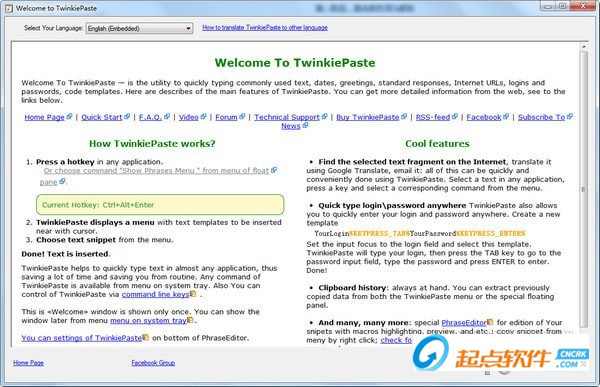Viewport: 600px width, 387px height.
Task: Click help icon beside settings of TwinkiePaste
Action: (x=145, y=337)
